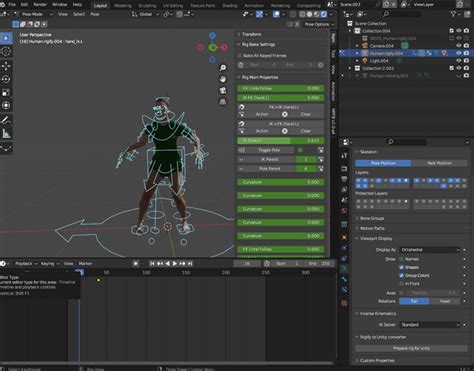The image size is (474, 371).
Task: Disable render camera icon for Collection 2.002
Action: (x=466, y=68)
